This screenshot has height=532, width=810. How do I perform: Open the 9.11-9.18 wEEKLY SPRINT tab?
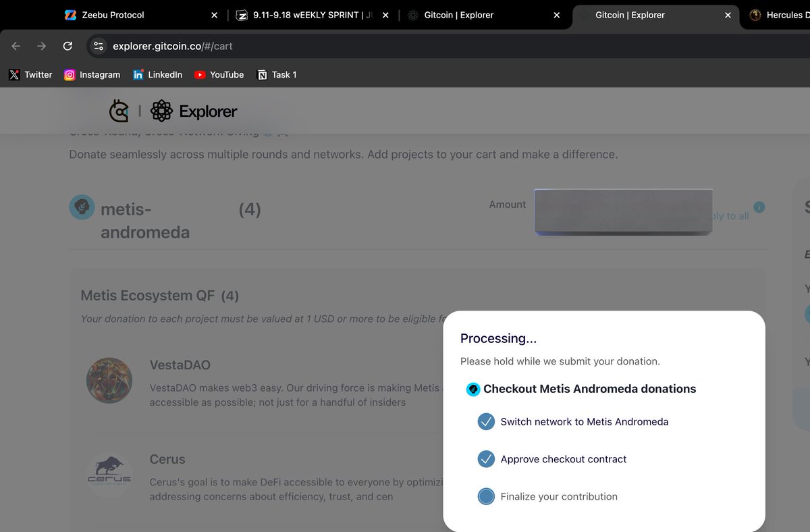coord(312,15)
